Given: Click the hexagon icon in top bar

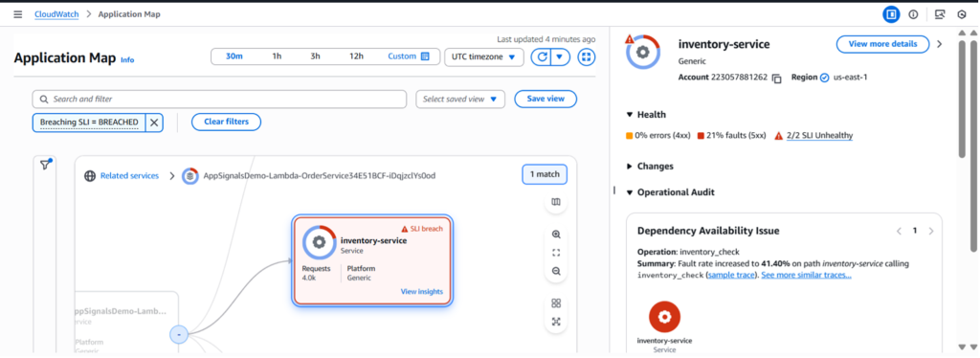Looking at the screenshot, I should pos(962,14).
